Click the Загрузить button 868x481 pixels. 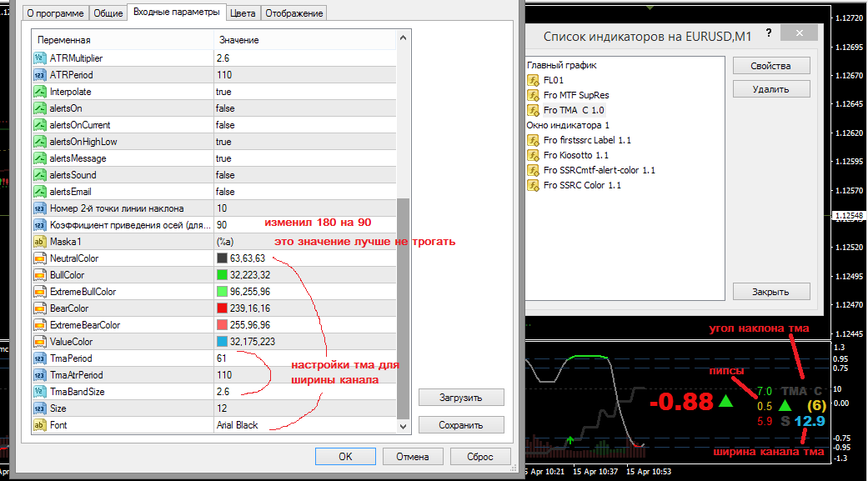click(x=461, y=398)
